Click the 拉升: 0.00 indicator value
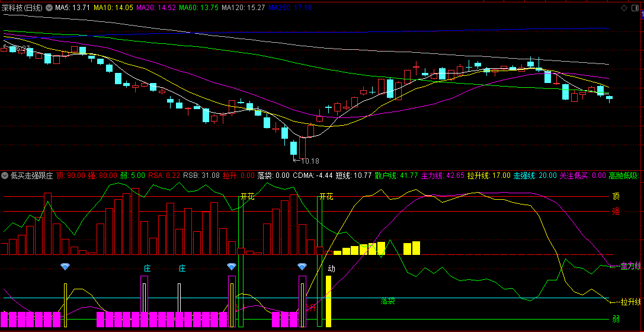 coord(239,176)
